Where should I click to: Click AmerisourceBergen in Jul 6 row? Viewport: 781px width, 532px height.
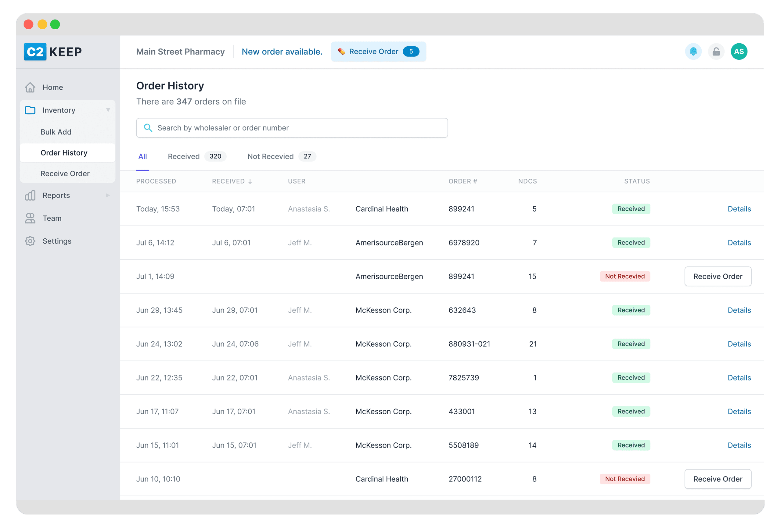coord(389,242)
